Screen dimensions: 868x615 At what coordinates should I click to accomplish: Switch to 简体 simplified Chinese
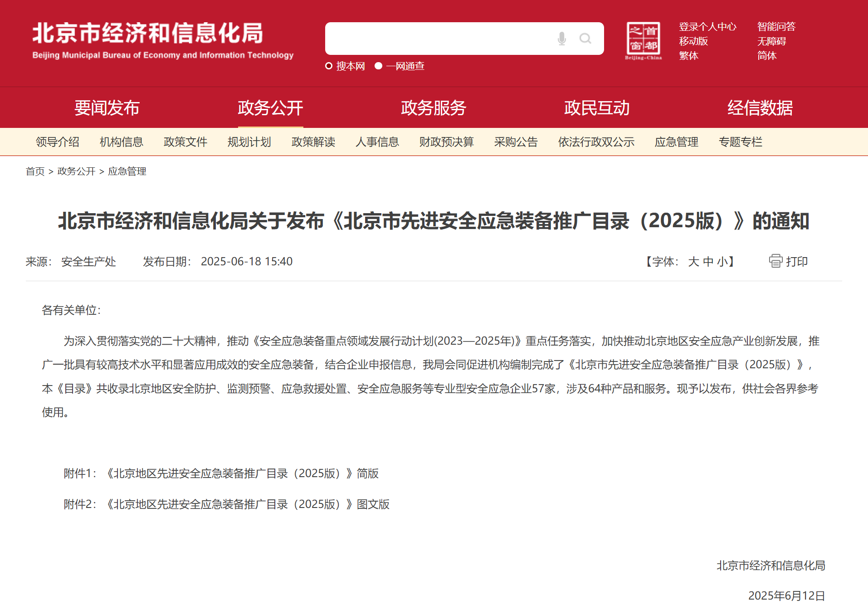[x=767, y=56]
